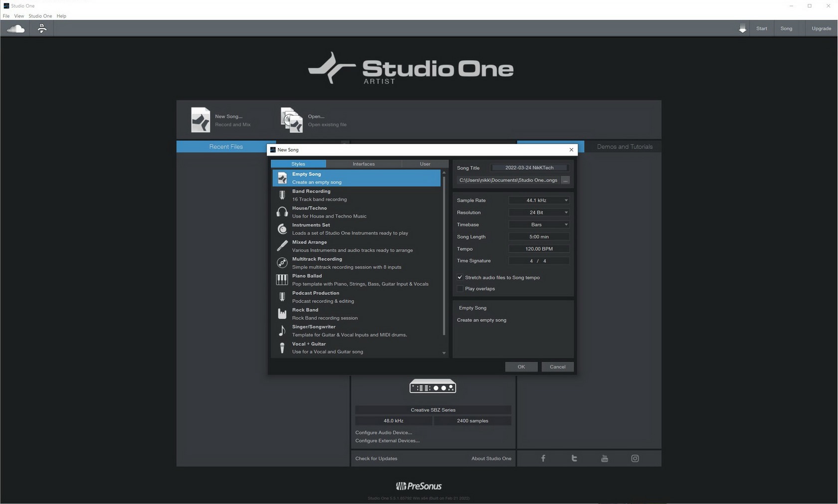The width and height of the screenshot is (838, 504).
Task: Click the Song Title input field
Action: [x=529, y=168]
